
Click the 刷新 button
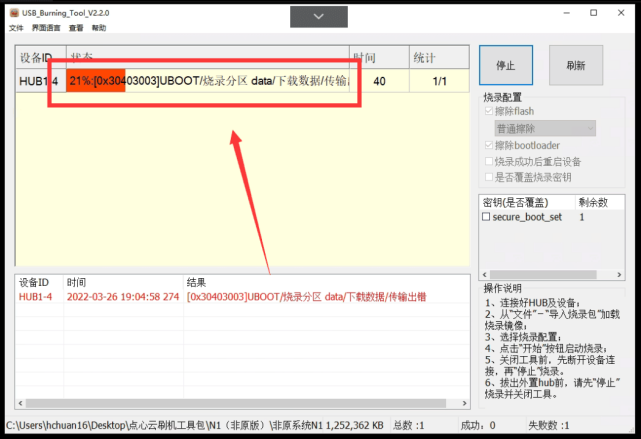[575, 65]
